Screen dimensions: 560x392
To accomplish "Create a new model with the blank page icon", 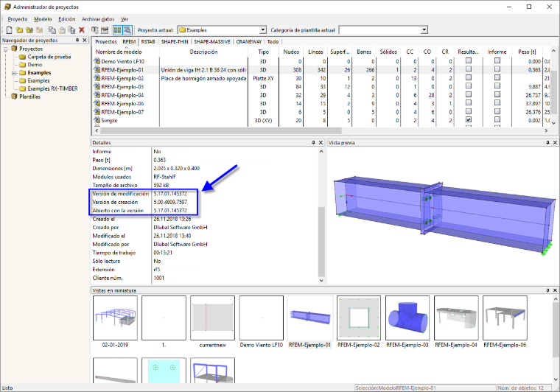I will [10, 30].
